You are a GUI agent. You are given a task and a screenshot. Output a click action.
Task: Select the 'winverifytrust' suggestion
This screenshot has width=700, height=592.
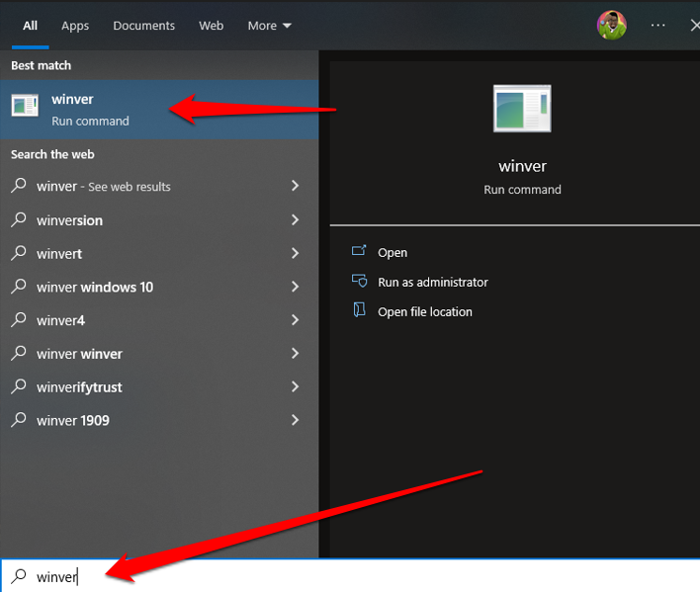pyautogui.click(x=159, y=386)
